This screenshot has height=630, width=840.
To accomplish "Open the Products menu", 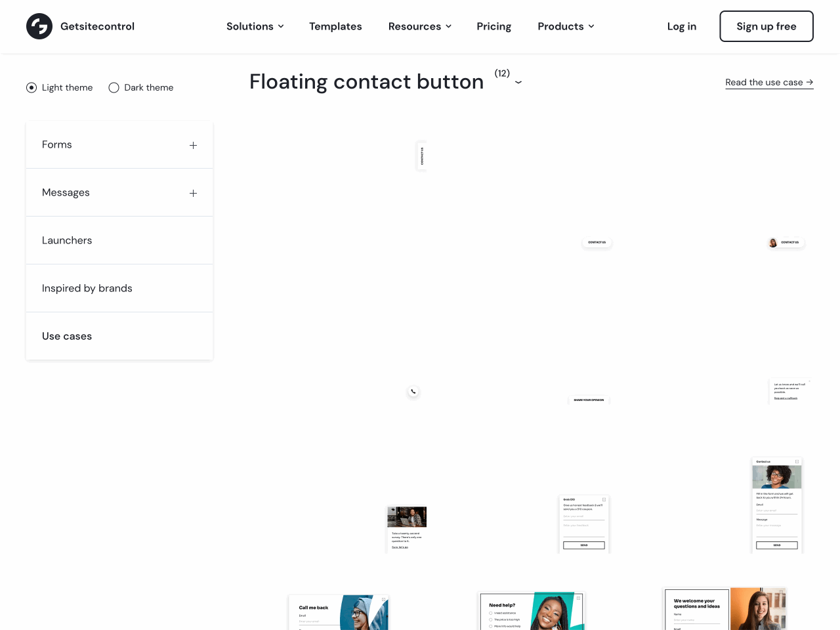I will click(x=566, y=26).
